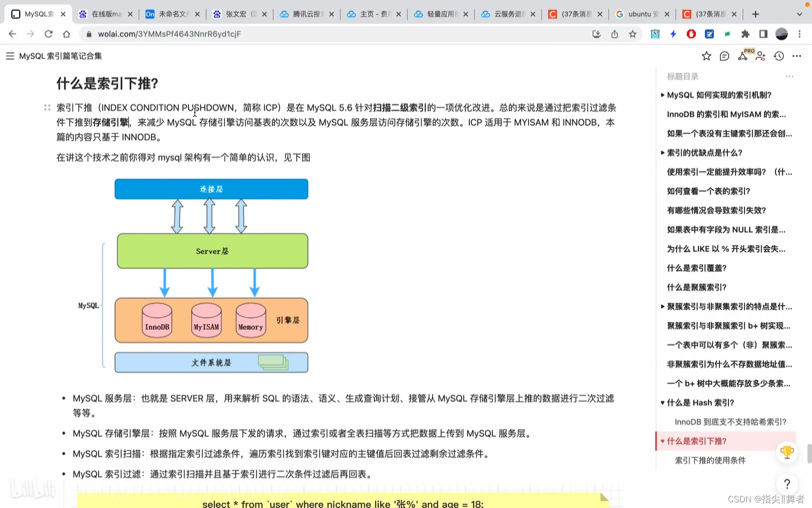Toggle the wolai sidebar hamburger menu

(10, 56)
